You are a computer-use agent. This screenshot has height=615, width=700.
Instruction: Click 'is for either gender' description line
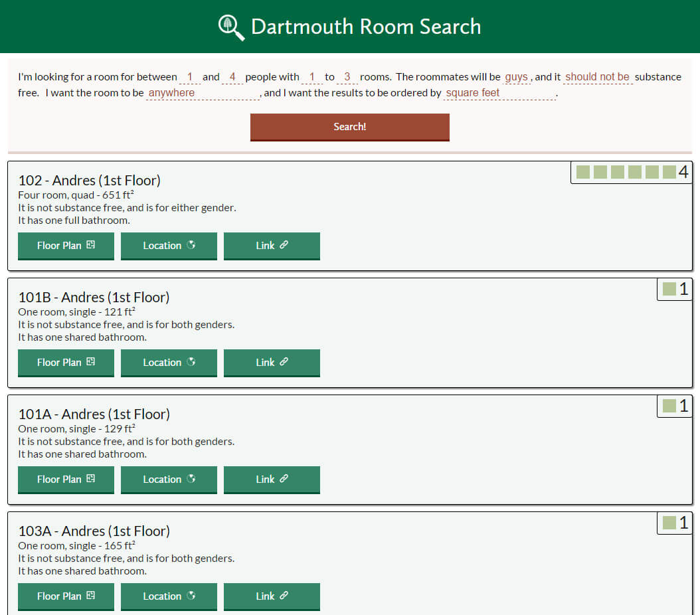click(x=128, y=208)
